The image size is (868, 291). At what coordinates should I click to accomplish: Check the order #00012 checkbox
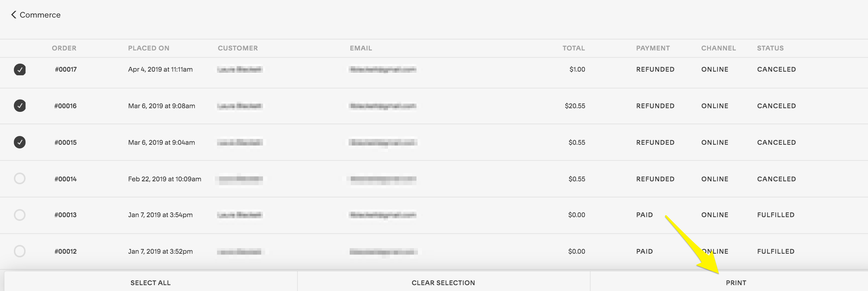(x=20, y=251)
